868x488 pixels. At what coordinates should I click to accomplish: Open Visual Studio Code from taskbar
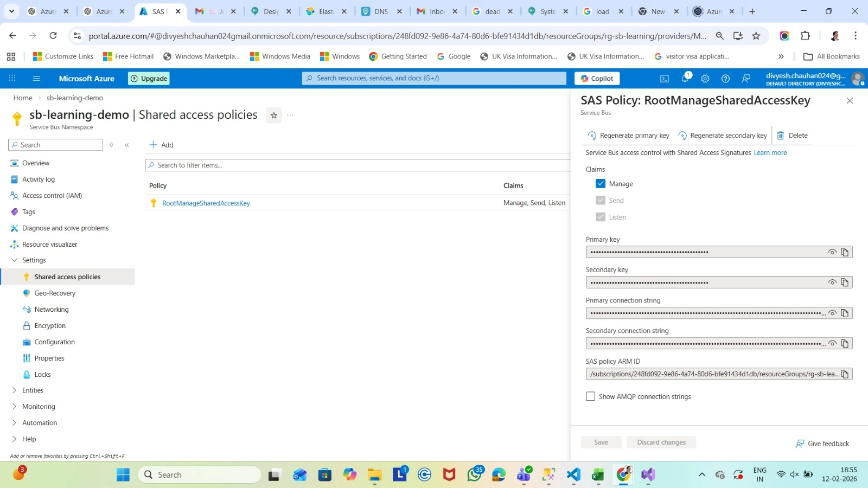[x=573, y=475]
